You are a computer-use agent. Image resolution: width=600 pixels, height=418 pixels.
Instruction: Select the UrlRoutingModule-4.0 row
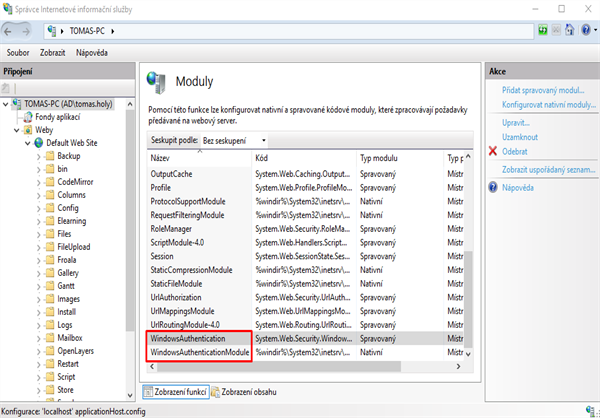click(x=305, y=325)
